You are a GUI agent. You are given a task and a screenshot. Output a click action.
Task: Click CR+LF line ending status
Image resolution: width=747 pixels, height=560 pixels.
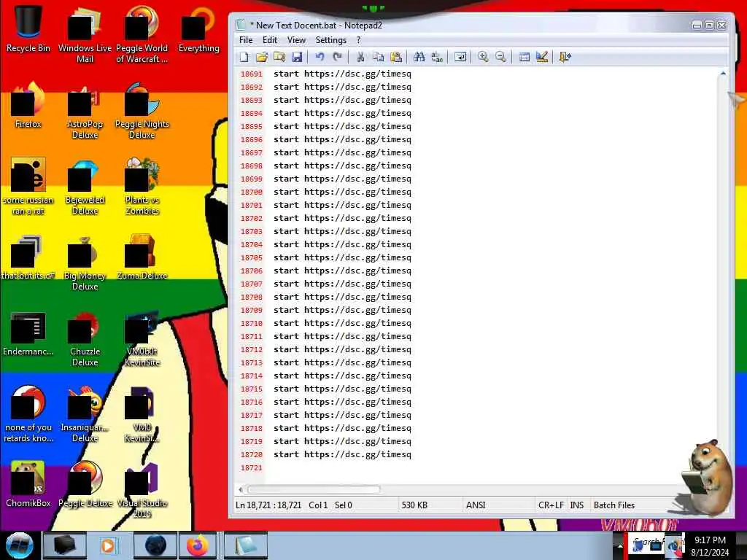point(551,505)
